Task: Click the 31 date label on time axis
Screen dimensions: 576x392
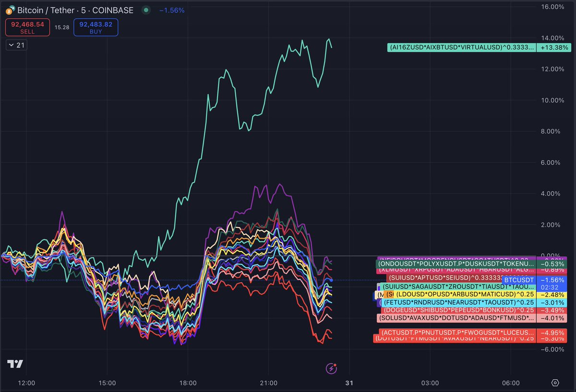Action: (349, 383)
